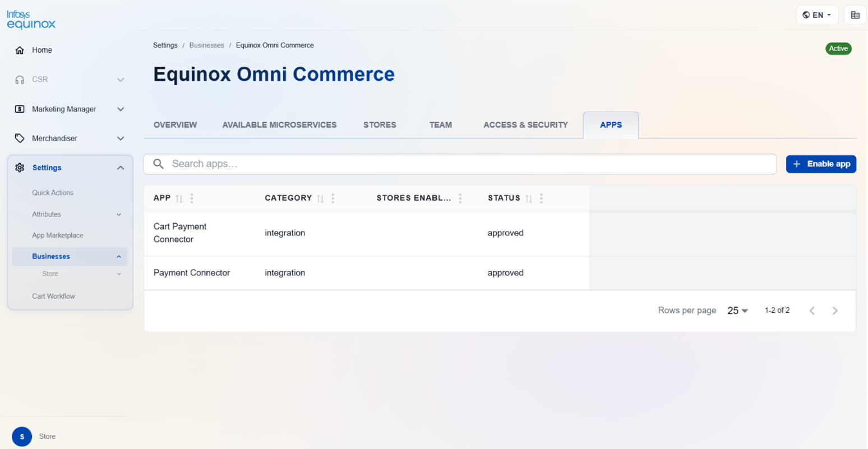Switch to ACCESS & SECURITY tab

pos(525,125)
